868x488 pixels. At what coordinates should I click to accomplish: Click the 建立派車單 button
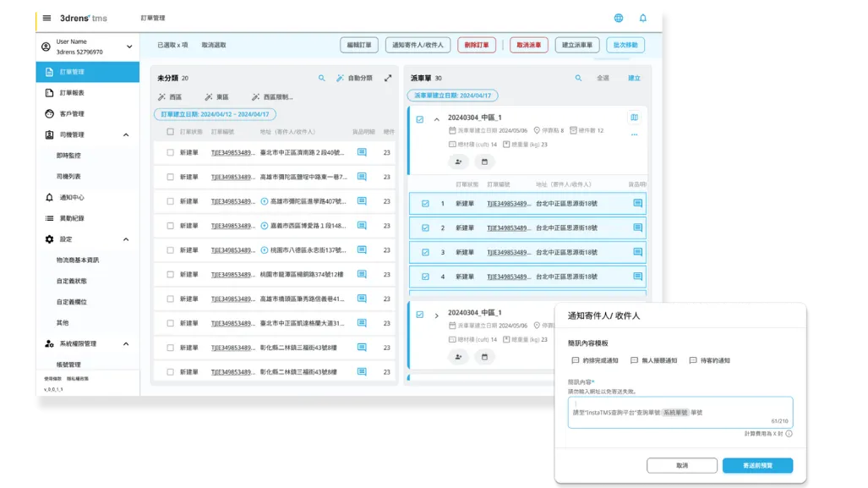coord(577,45)
